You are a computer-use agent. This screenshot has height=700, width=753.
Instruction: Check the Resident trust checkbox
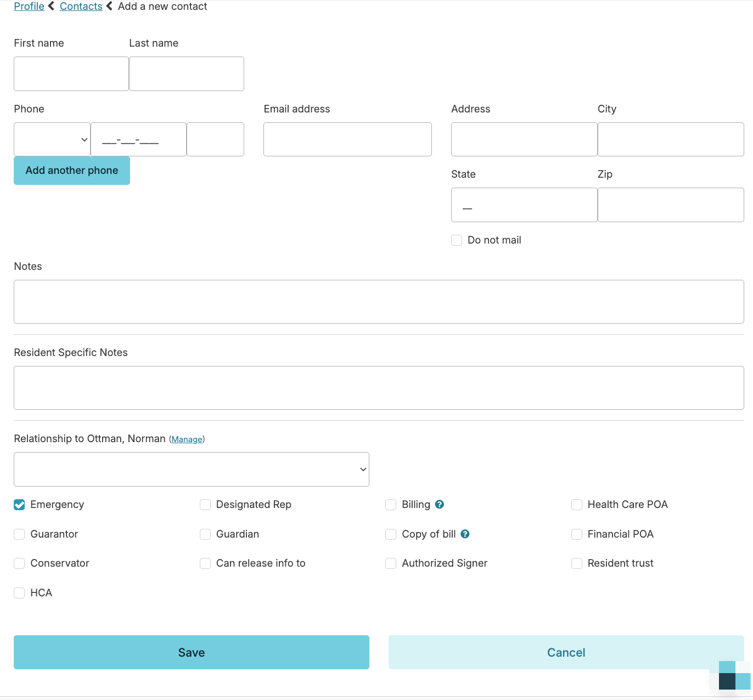(577, 563)
